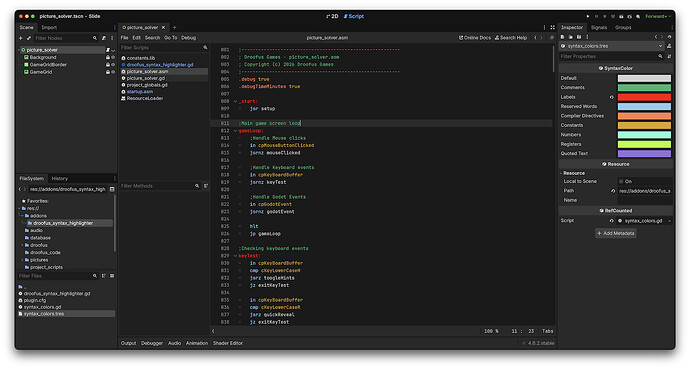Focus the Filter Properties search field
The width and height of the screenshot is (690, 369).
click(612, 56)
